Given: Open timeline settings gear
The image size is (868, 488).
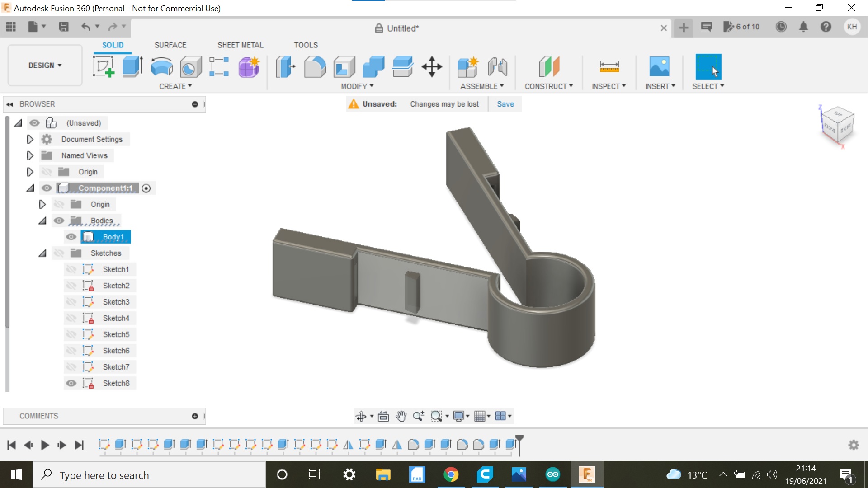Looking at the screenshot, I should click(854, 445).
